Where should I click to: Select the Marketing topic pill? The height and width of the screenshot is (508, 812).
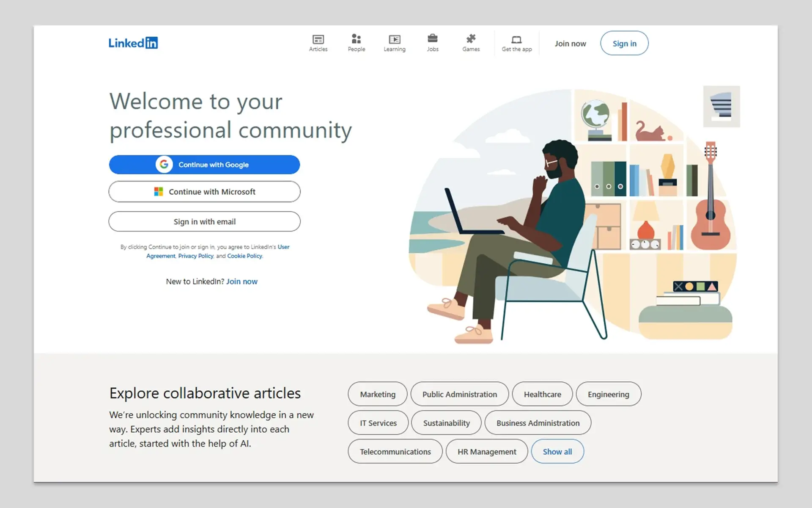(x=377, y=394)
